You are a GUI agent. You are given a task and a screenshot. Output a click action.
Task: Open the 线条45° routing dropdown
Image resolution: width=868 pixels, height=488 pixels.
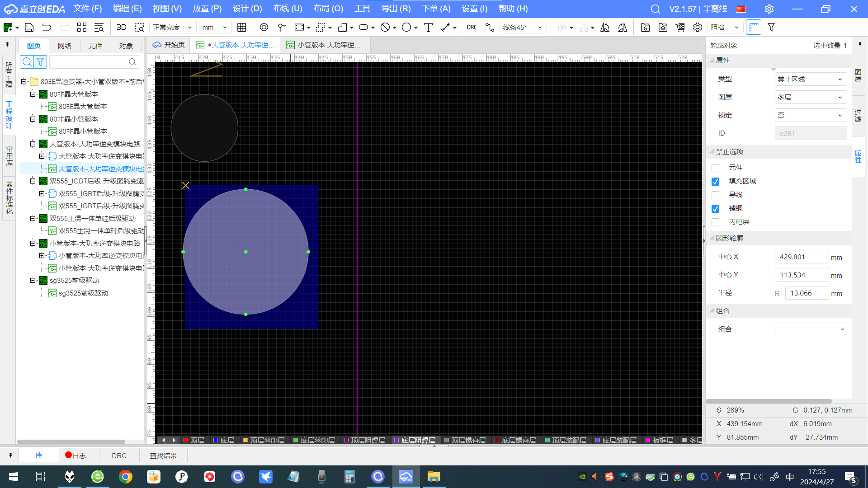[523, 28]
